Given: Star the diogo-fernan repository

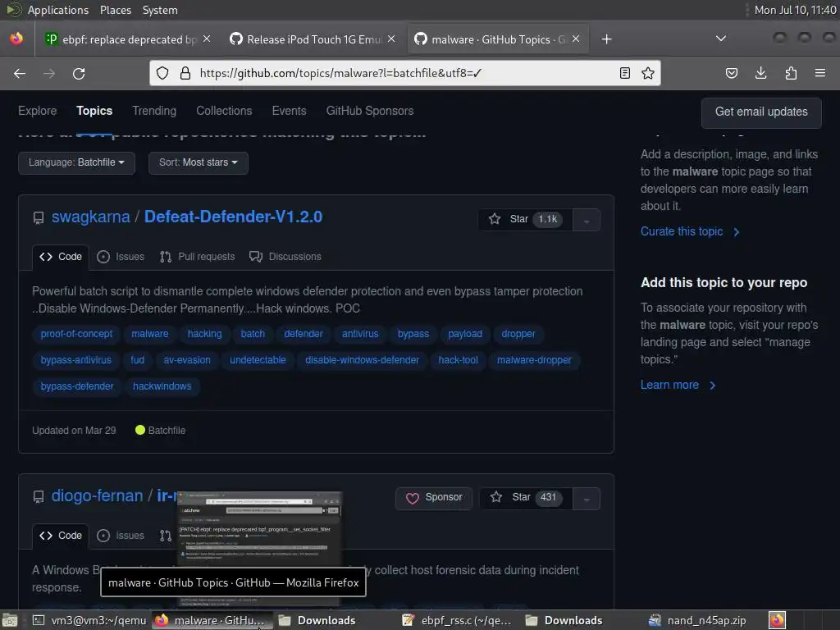Looking at the screenshot, I should point(526,498).
